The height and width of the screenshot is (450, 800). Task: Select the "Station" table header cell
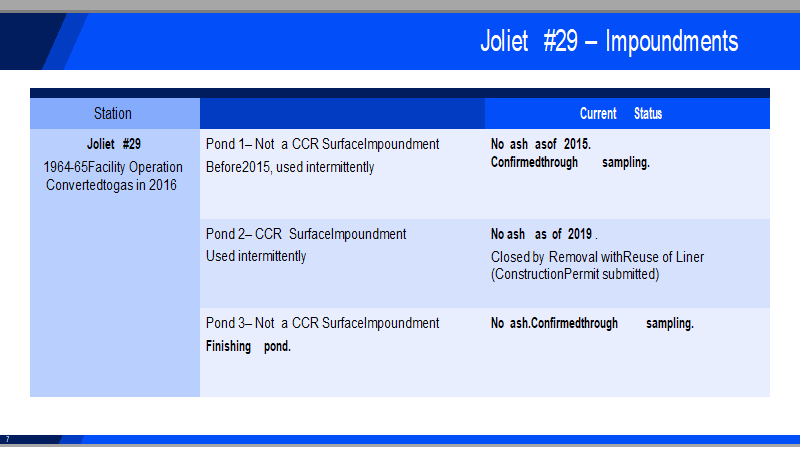pos(113,114)
